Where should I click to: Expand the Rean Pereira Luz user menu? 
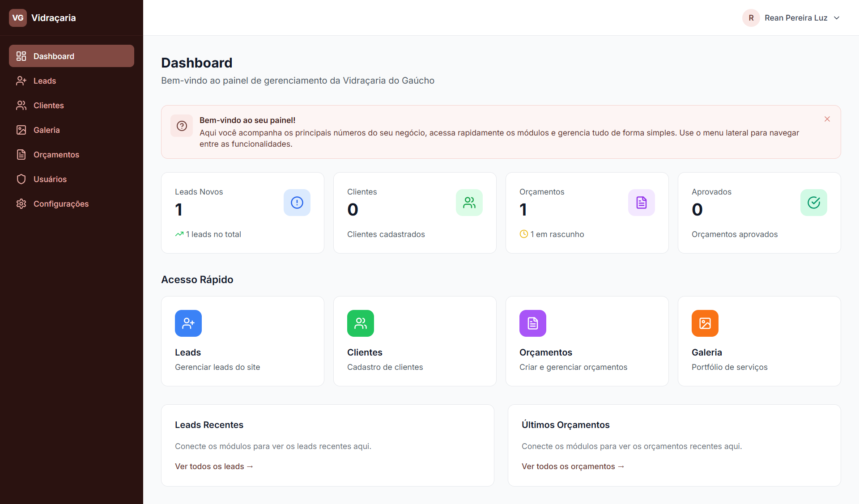(x=837, y=18)
